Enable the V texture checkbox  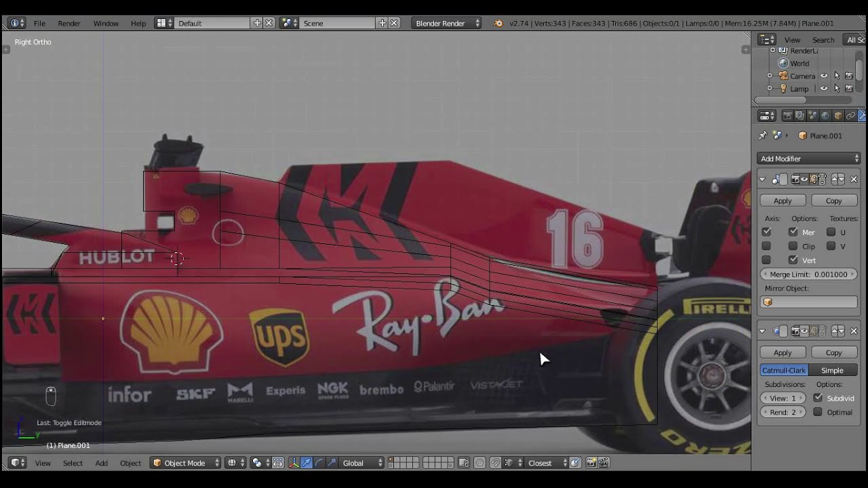tap(831, 246)
